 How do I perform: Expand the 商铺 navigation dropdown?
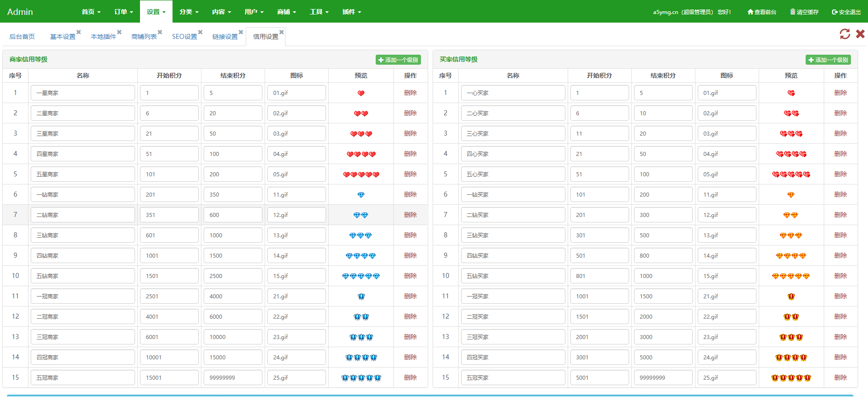point(286,12)
